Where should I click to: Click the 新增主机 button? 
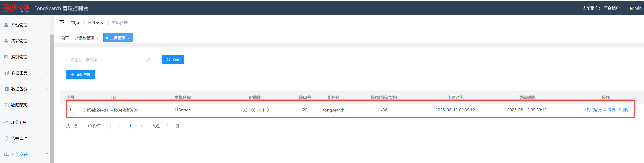pyautogui.click(x=80, y=74)
